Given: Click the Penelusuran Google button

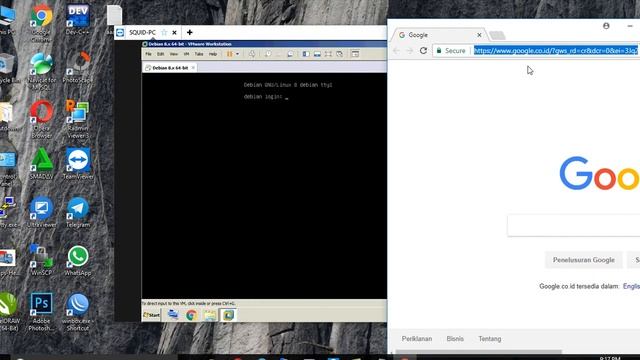Looking at the screenshot, I should coord(583,260).
